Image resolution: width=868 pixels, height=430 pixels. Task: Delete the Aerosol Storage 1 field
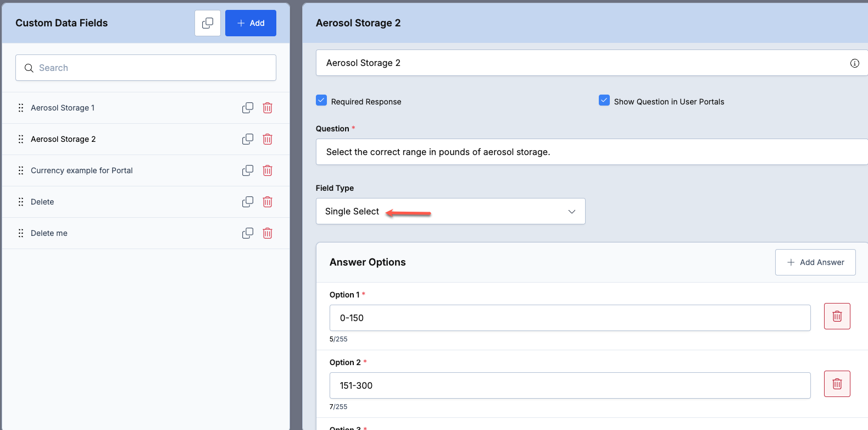point(268,108)
